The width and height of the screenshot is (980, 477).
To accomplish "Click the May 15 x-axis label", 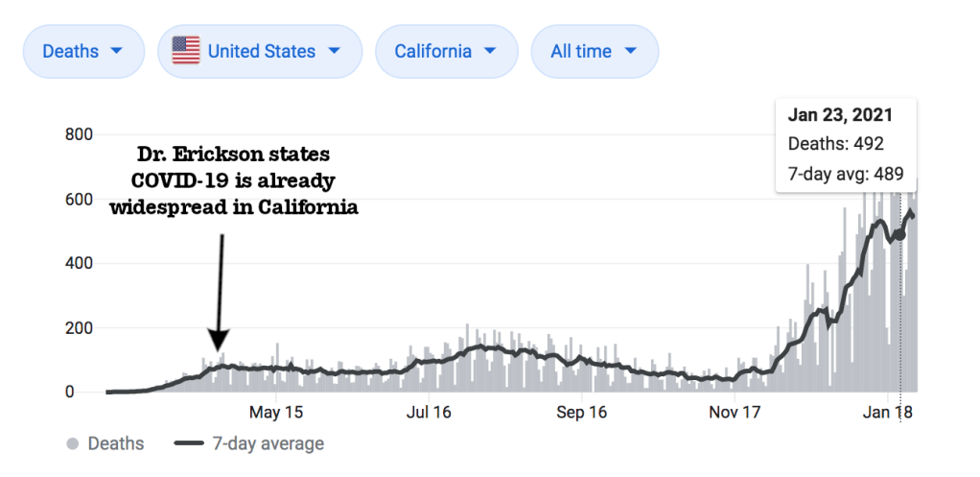I will [276, 412].
